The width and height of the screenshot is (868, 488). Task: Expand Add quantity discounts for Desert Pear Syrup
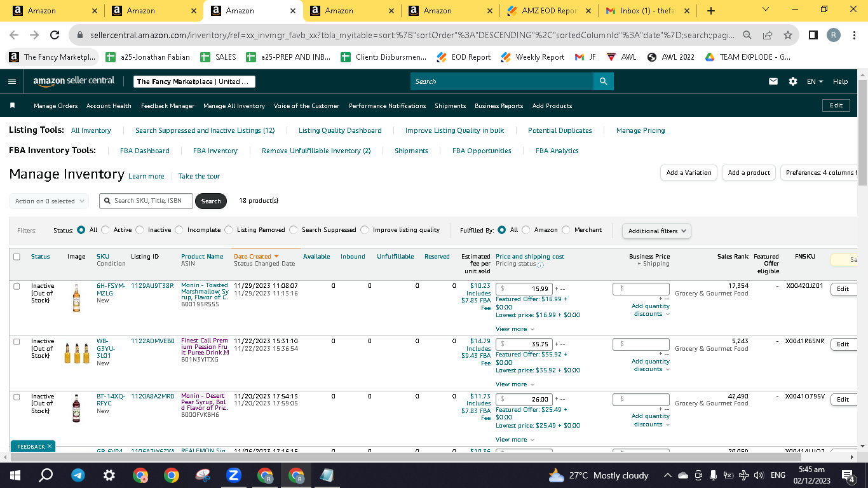[651, 420]
